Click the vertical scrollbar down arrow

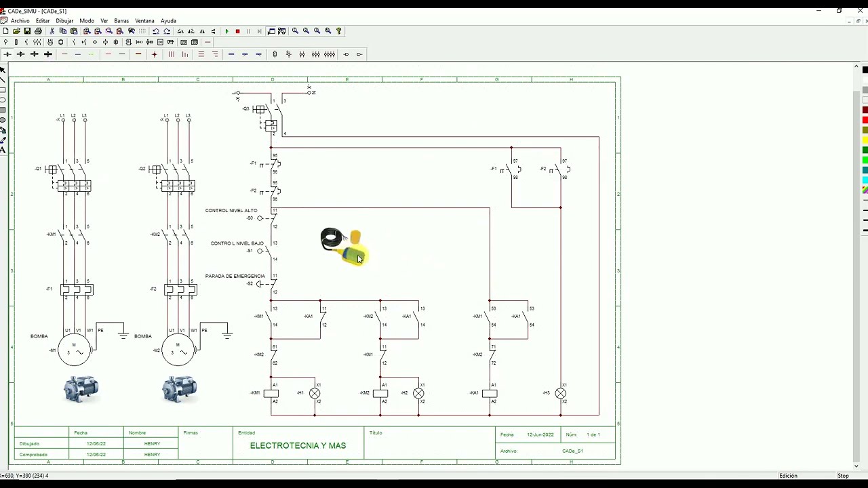click(856, 466)
